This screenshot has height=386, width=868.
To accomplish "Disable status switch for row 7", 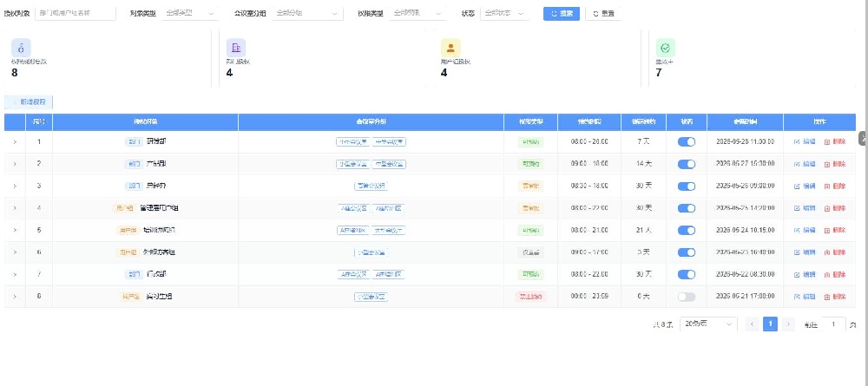I will 687,274.
